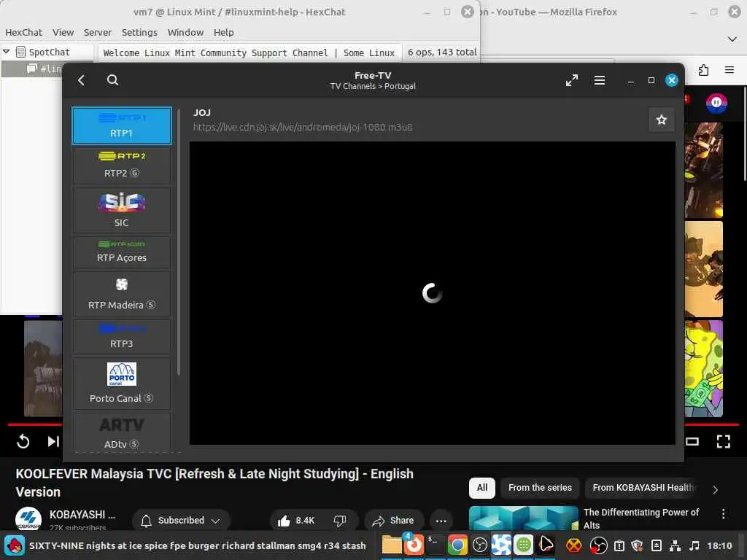
Task: Go back in Free-TV with the back arrow
Action: (x=82, y=80)
